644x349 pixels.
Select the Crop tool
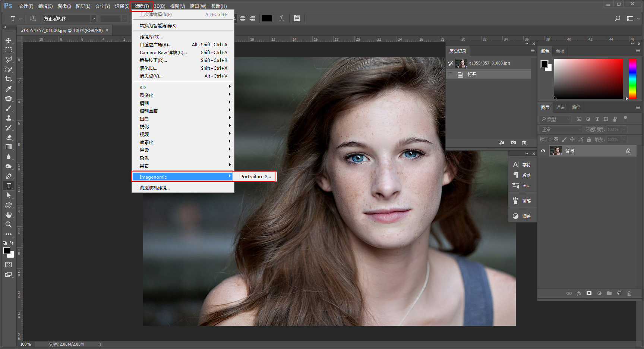click(x=9, y=79)
